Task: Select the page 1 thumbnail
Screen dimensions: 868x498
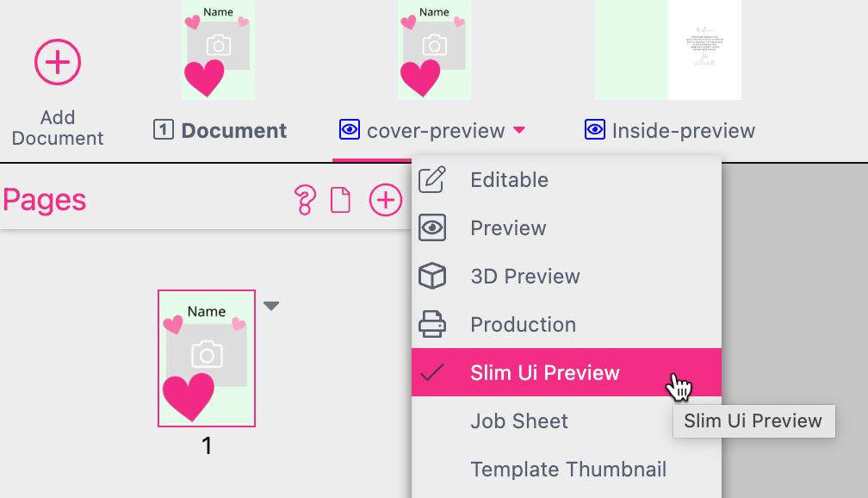Action: (x=206, y=358)
